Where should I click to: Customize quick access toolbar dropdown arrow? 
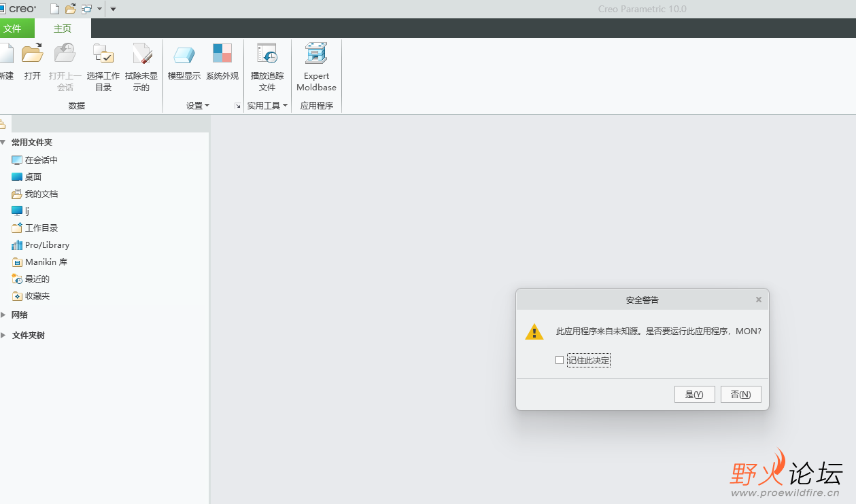click(113, 9)
